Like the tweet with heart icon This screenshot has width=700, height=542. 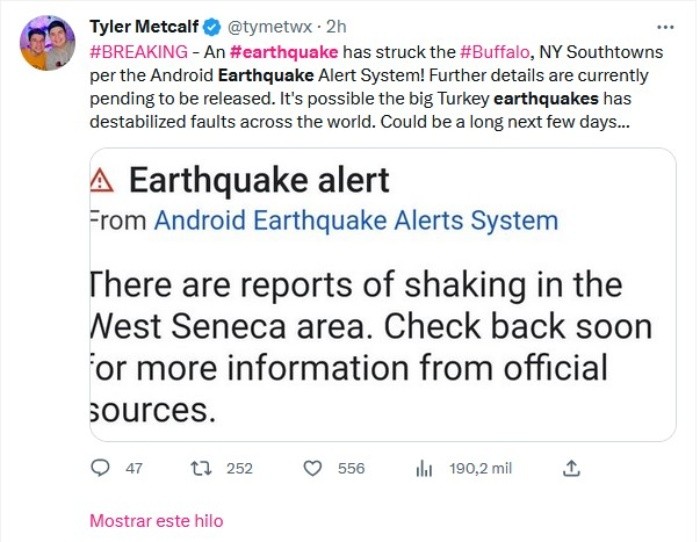[x=313, y=468]
